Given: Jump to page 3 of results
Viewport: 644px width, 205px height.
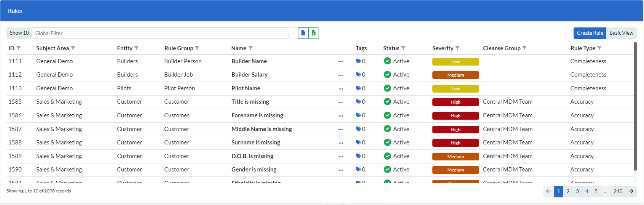Looking at the screenshot, I should 577,191.
